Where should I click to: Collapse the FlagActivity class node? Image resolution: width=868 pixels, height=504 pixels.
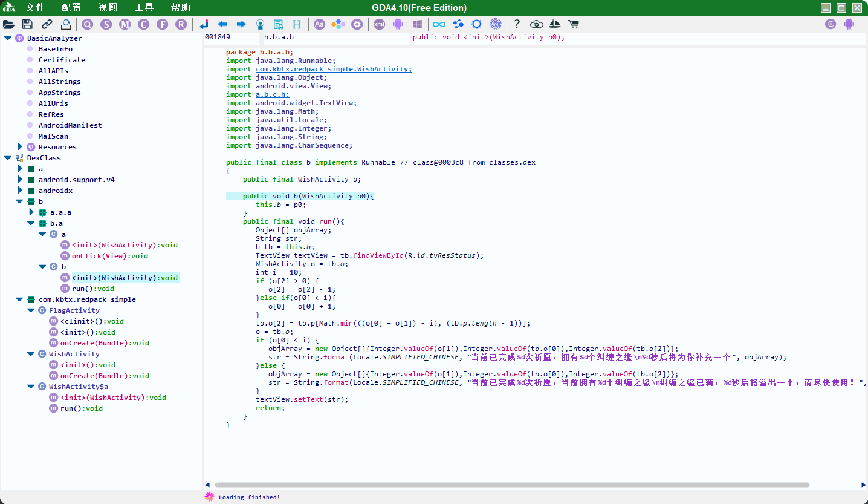(x=31, y=310)
